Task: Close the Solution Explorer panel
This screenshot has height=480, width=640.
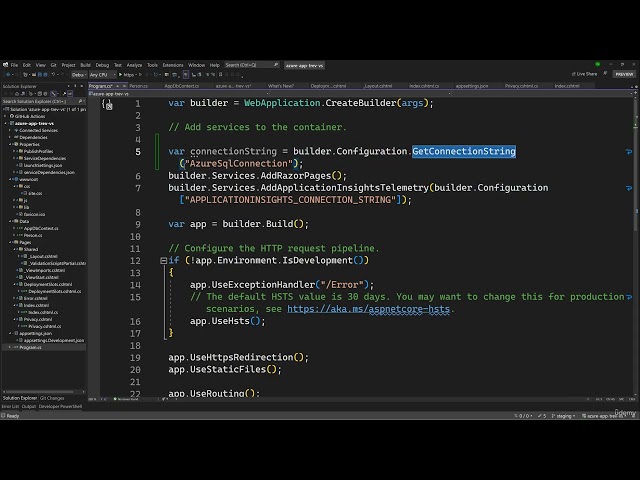Action: pos(82,86)
